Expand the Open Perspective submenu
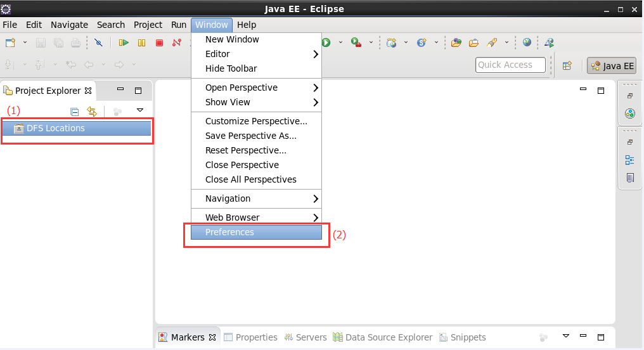This screenshot has width=644, height=350. (x=256, y=87)
